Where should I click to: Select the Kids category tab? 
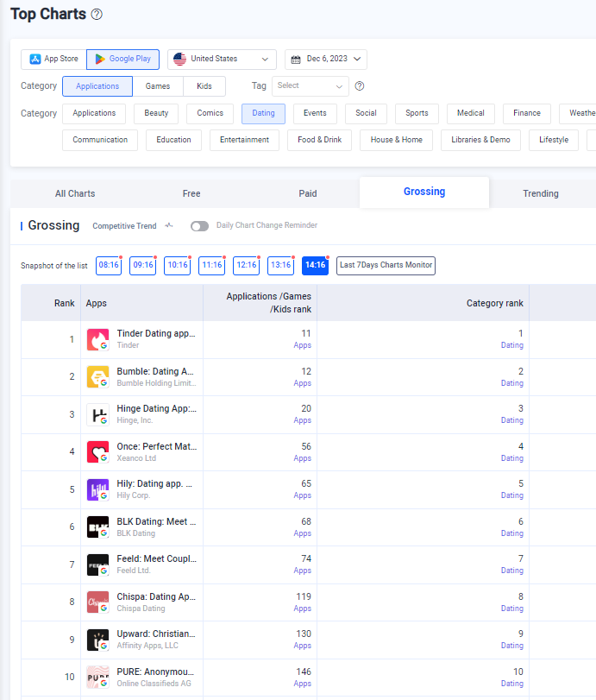(x=204, y=86)
